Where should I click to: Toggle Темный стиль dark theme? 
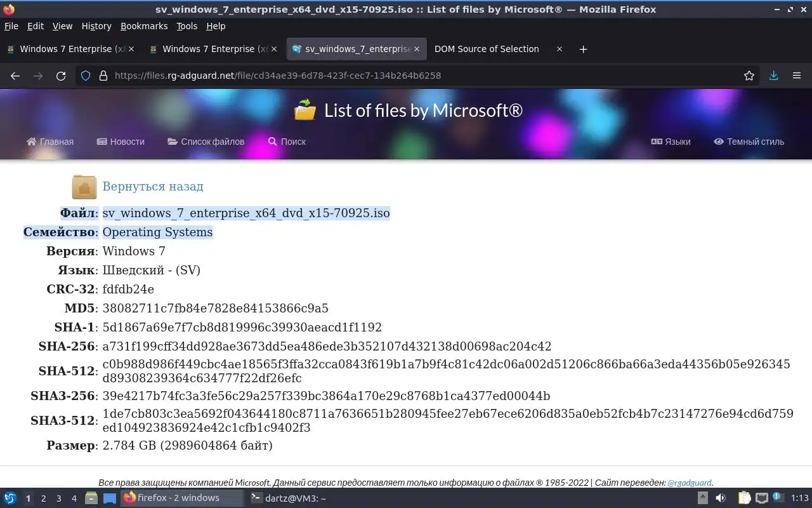coord(749,142)
